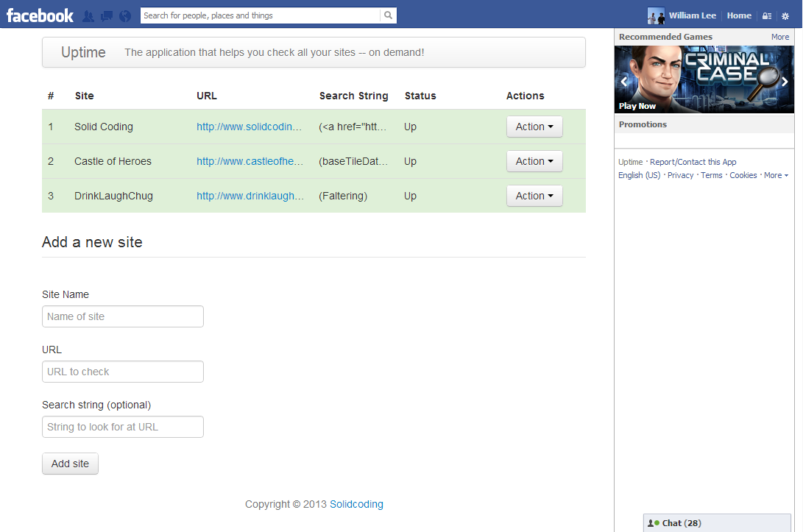803x532 pixels.
Task: Open the messages icon in header
Action: point(107,16)
